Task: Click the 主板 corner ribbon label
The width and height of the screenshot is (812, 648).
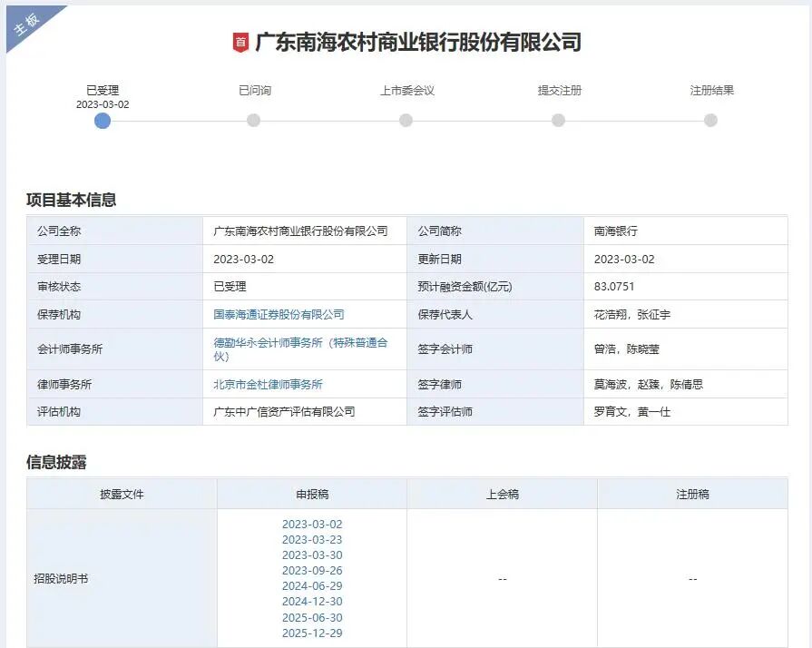Action: pyautogui.click(x=26, y=24)
